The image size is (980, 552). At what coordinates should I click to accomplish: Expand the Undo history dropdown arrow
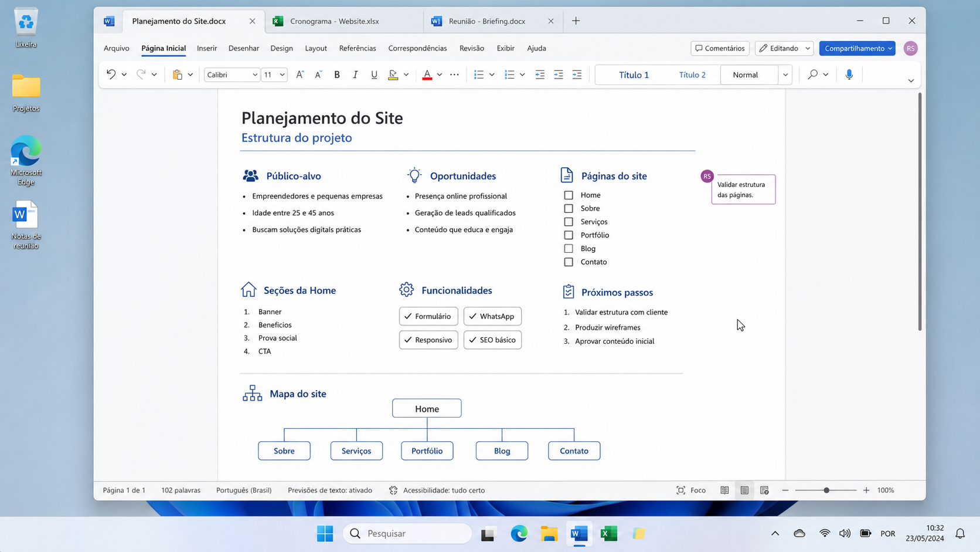coord(124,74)
